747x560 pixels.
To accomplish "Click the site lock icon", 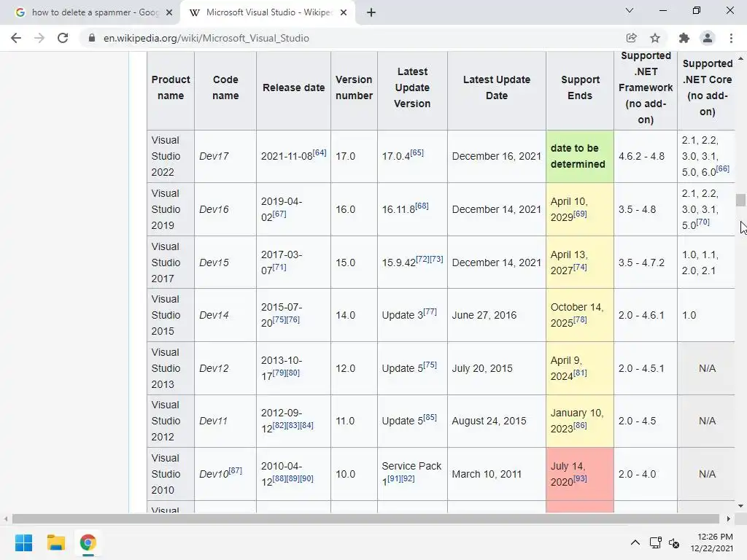I will [x=91, y=38].
